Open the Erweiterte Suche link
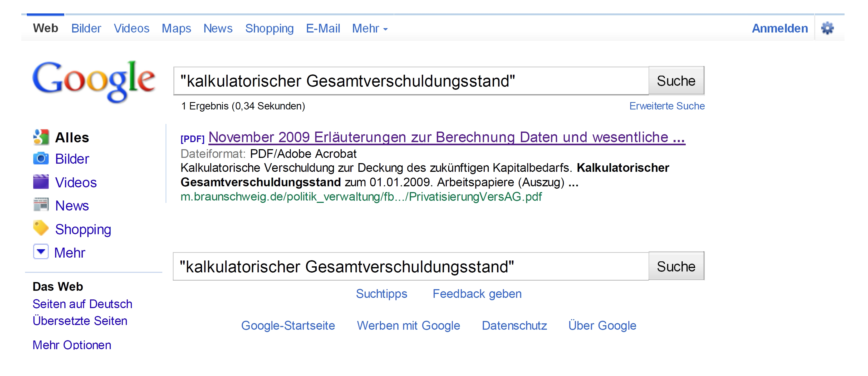The height and width of the screenshot is (376, 868). 667,106
